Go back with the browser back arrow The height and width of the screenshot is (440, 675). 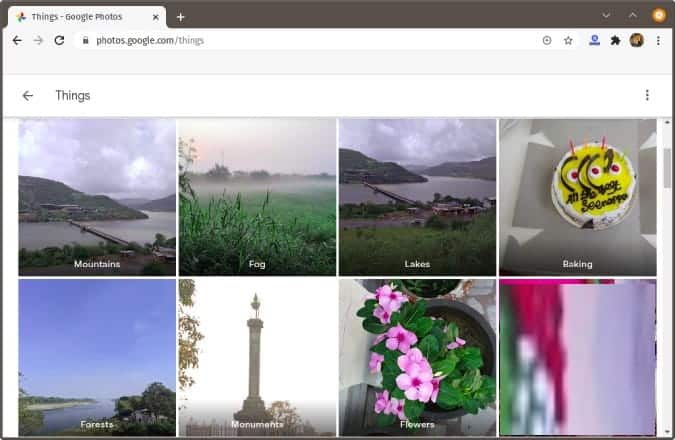coord(17,40)
